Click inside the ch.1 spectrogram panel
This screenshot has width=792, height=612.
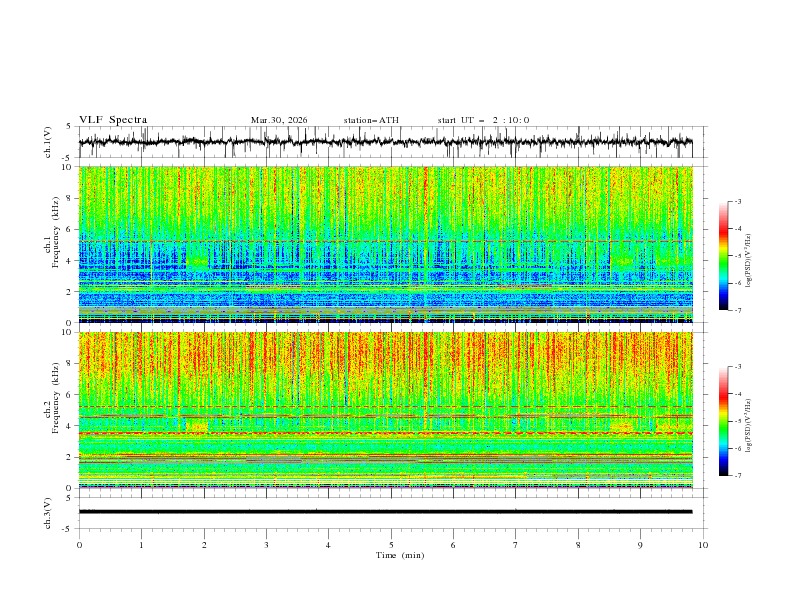tap(385, 244)
